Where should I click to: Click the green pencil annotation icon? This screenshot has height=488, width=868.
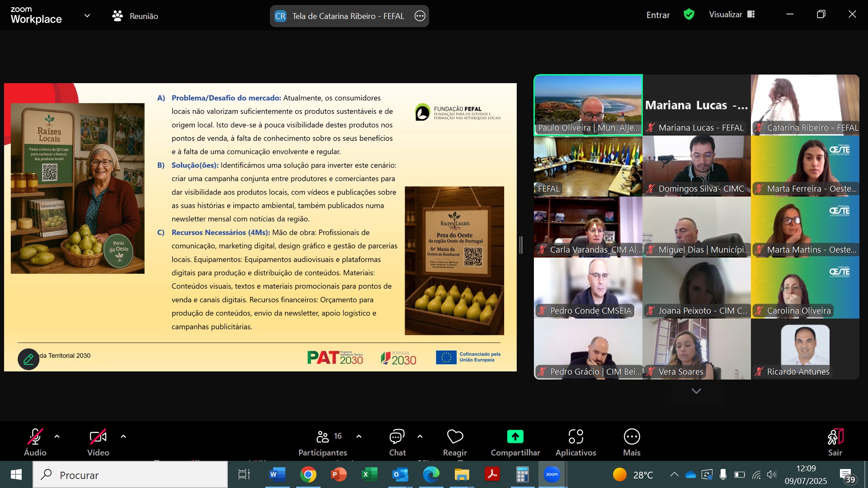[28, 359]
